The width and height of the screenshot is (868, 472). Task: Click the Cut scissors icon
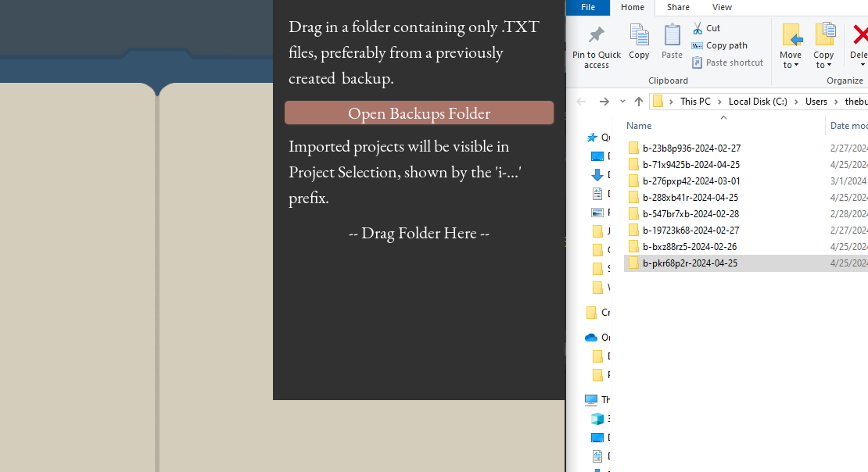coord(698,28)
